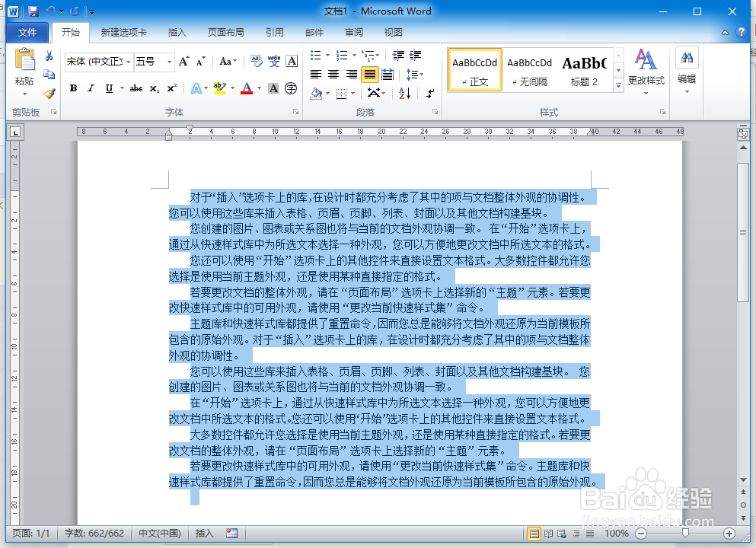Open the 文件 menu
This screenshot has height=548, width=756.
pos(27,32)
